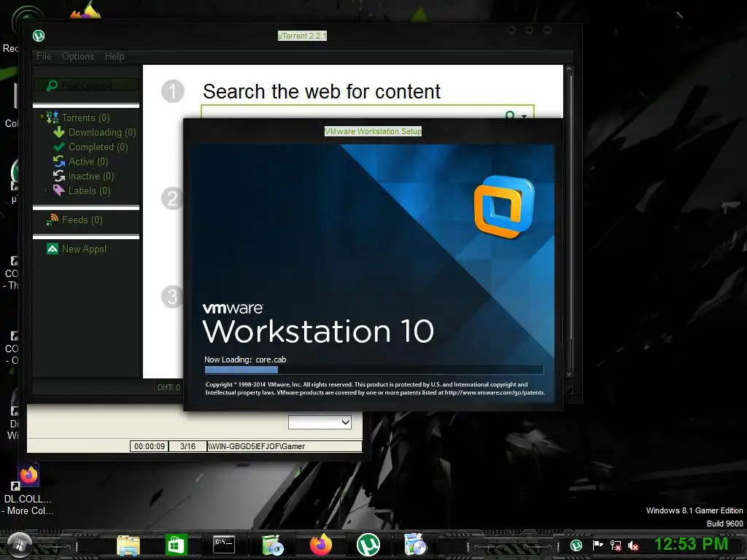Open the Windows Store taskbar icon
Viewport: 747px width, 560px height.
(x=177, y=545)
